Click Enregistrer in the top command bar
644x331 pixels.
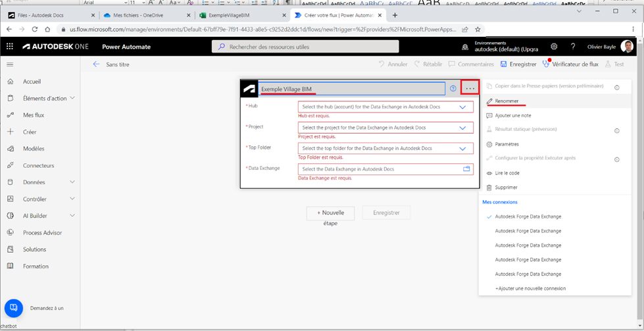[x=518, y=64]
